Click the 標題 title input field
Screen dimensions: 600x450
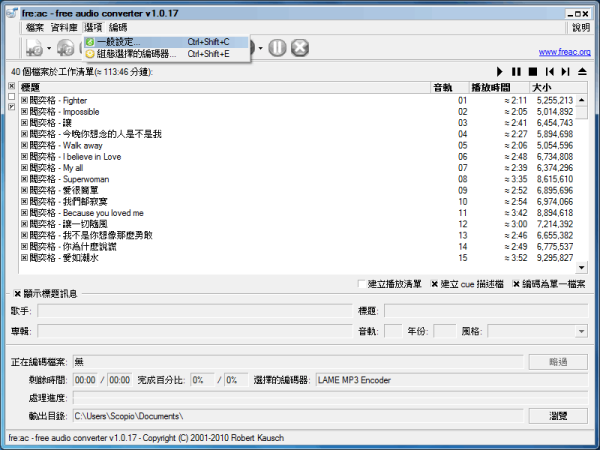click(486, 311)
